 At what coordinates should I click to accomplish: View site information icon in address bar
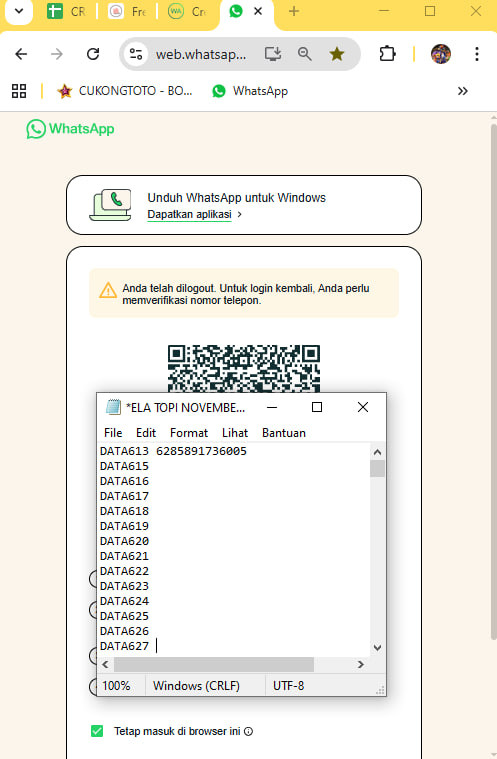tap(136, 54)
